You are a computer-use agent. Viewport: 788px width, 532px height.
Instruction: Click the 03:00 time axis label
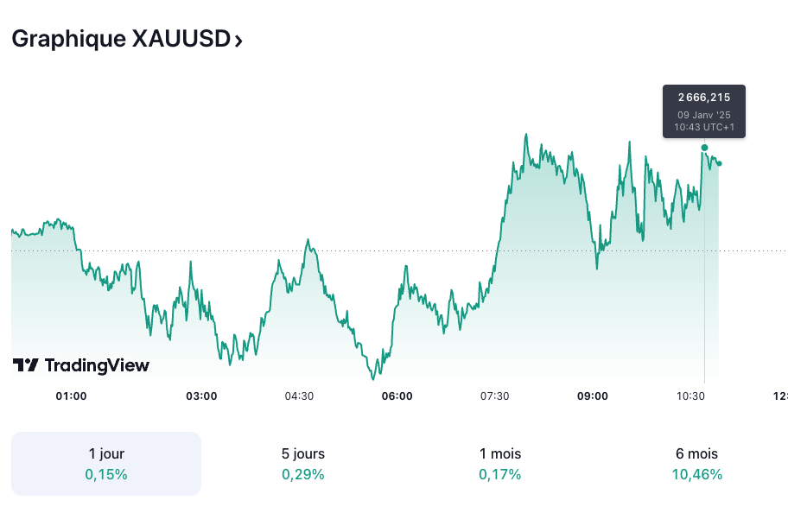pyautogui.click(x=201, y=396)
